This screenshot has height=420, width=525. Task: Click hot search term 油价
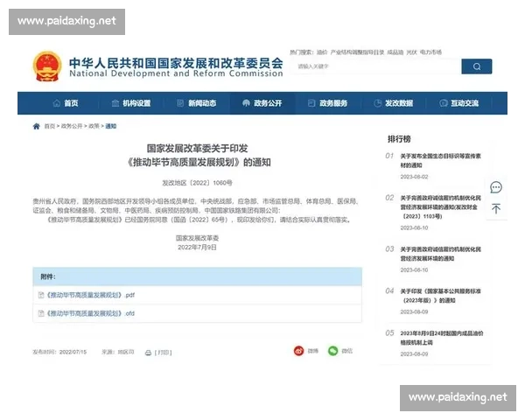pos(322,52)
